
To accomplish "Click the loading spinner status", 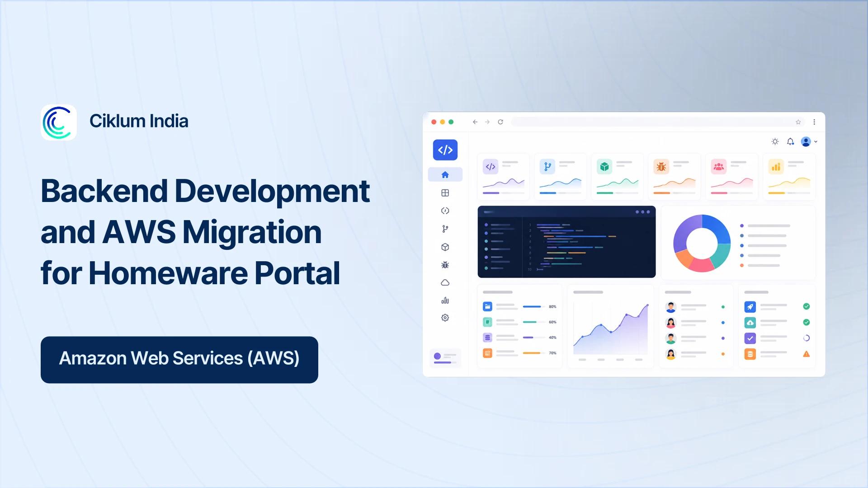I will pyautogui.click(x=806, y=338).
